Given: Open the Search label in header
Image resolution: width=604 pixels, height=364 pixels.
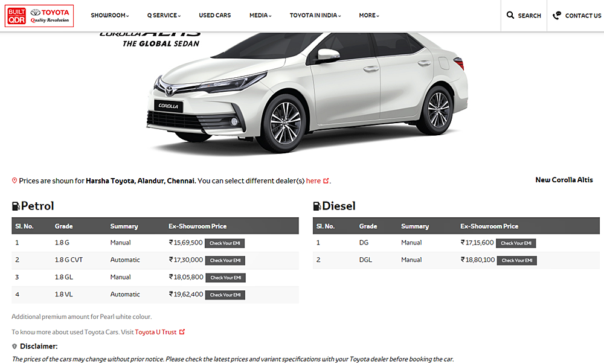Looking at the screenshot, I should pos(529,16).
